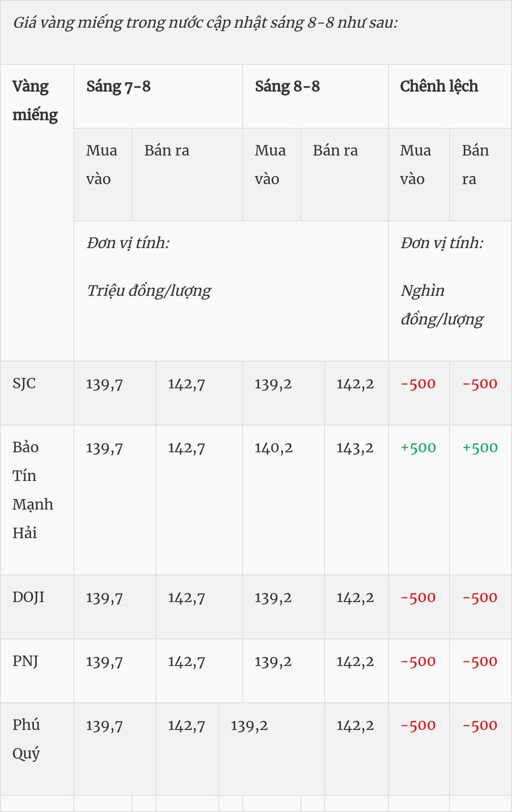Click the 'Nghìn đồng/lượng' unit note
The width and height of the screenshot is (512, 812).
point(442,305)
